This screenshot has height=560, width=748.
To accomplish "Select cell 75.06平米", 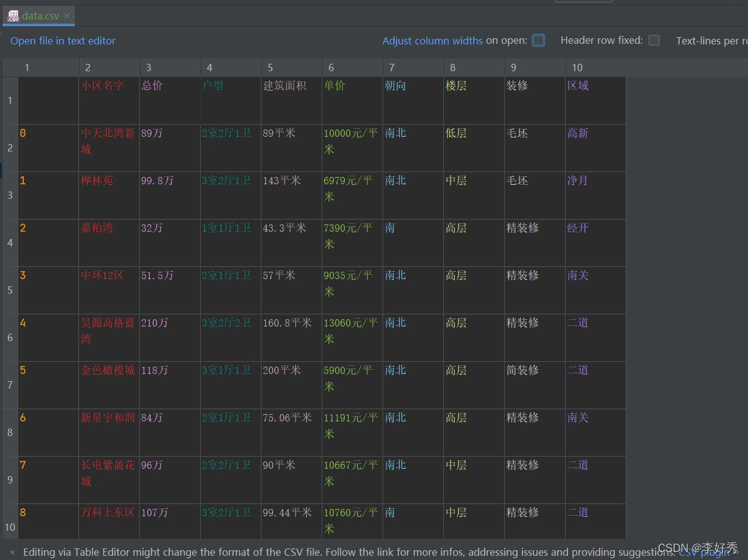I will coord(292,432).
